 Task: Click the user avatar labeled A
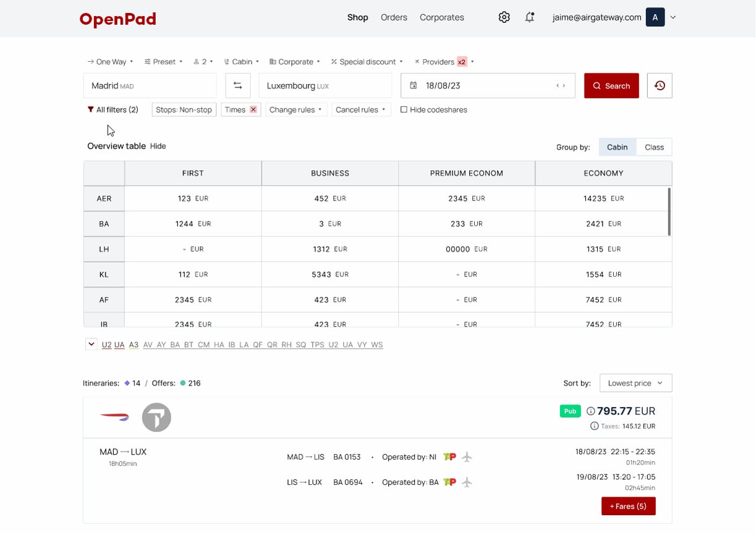click(655, 17)
